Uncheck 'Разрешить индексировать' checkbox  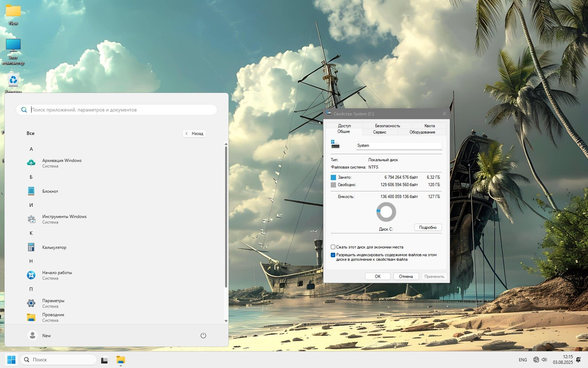click(x=333, y=255)
